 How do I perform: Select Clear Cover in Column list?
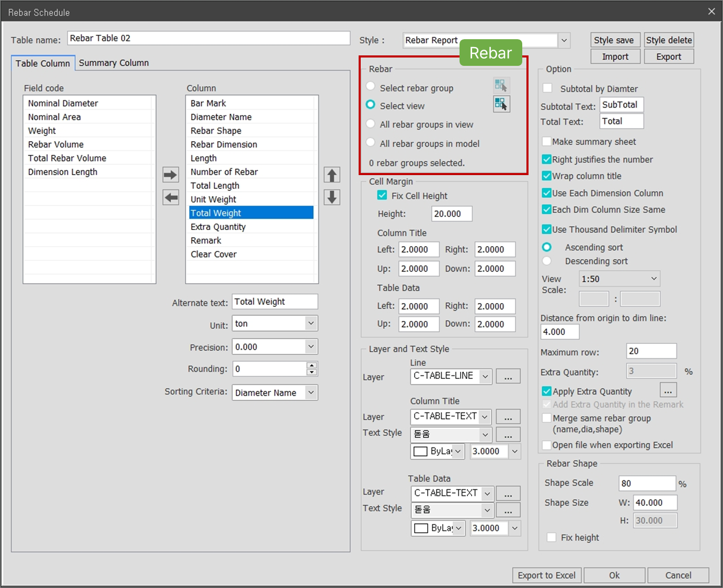(x=251, y=254)
